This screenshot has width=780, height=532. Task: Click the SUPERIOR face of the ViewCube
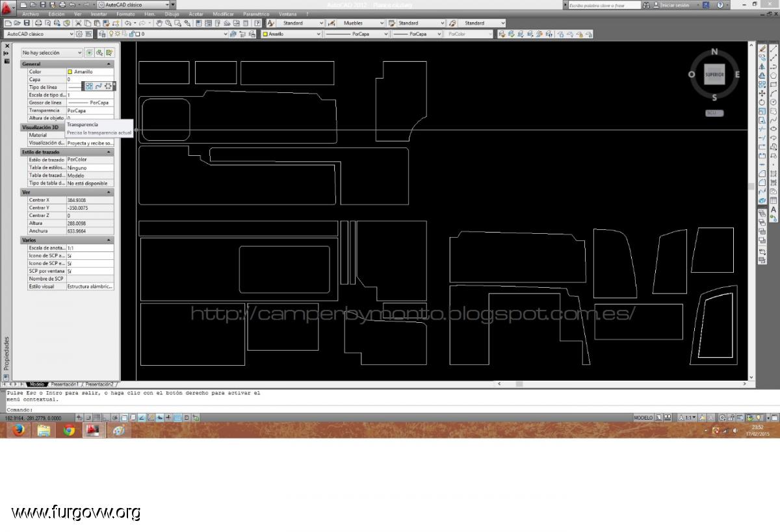point(714,75)
